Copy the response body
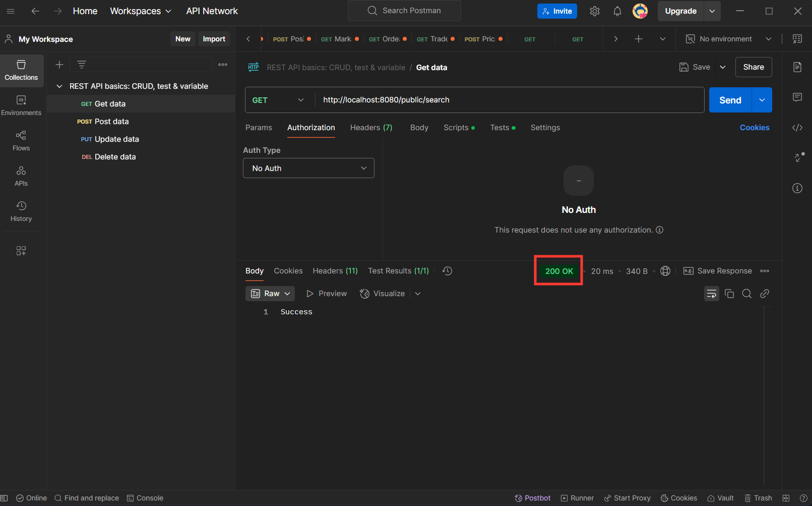This screenshot has height=506, width=812. click(x=729, y=294)
